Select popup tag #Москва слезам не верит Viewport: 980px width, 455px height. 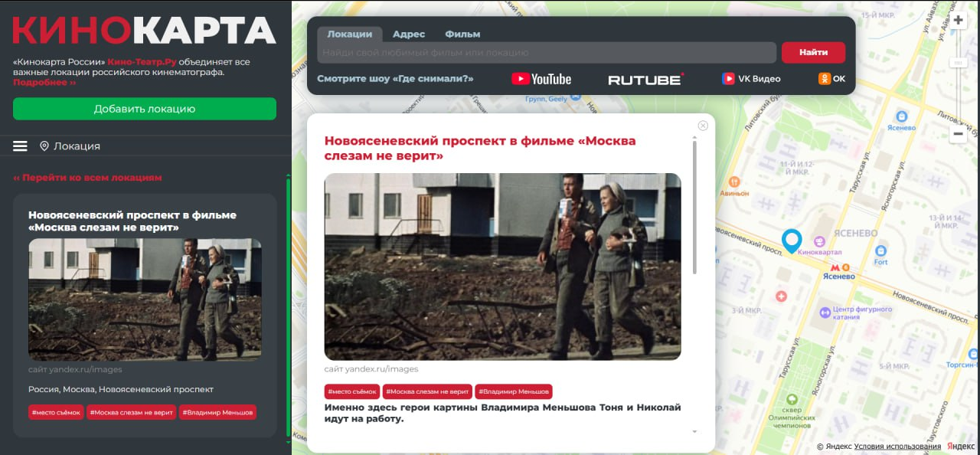[427, 391]
